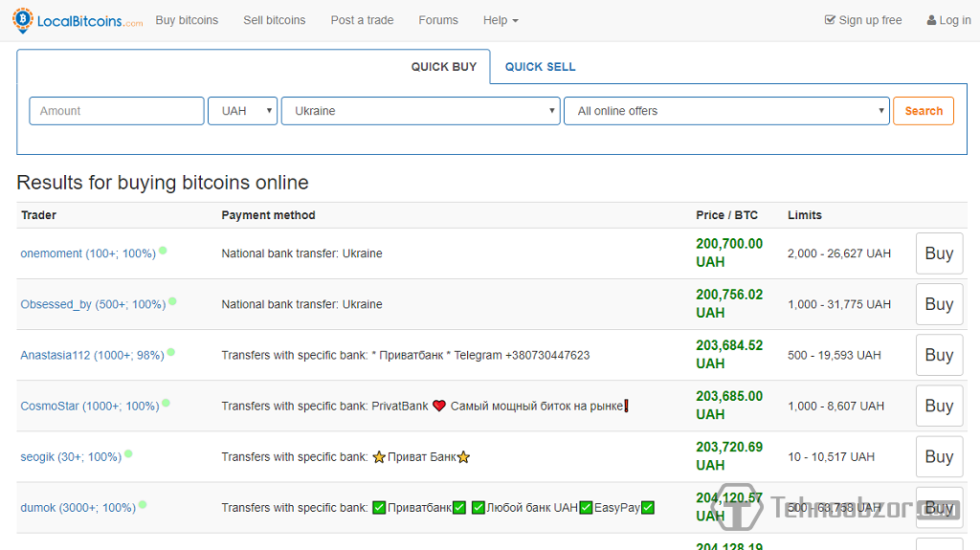This screenshot has height=550, width=980.
Task: Open trader Obsessed_by profile
Action: point(93,304)
